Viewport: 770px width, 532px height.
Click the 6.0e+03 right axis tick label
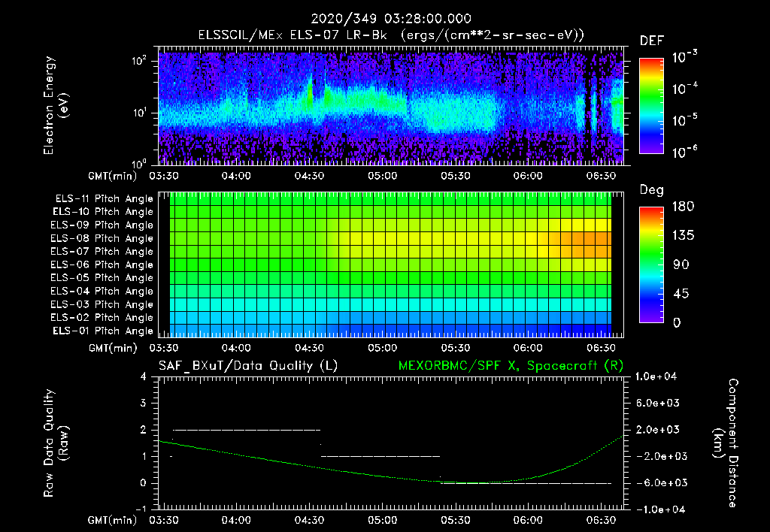(657, 403)
